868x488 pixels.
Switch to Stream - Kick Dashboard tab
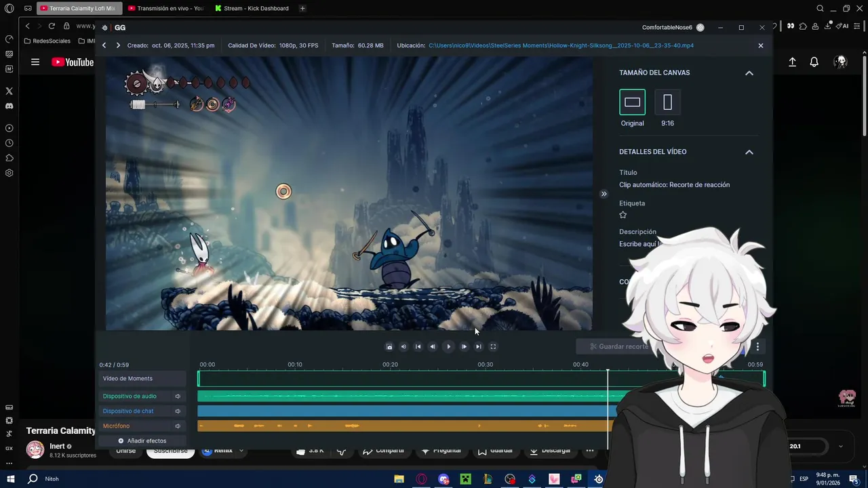(x=252, y=8)
